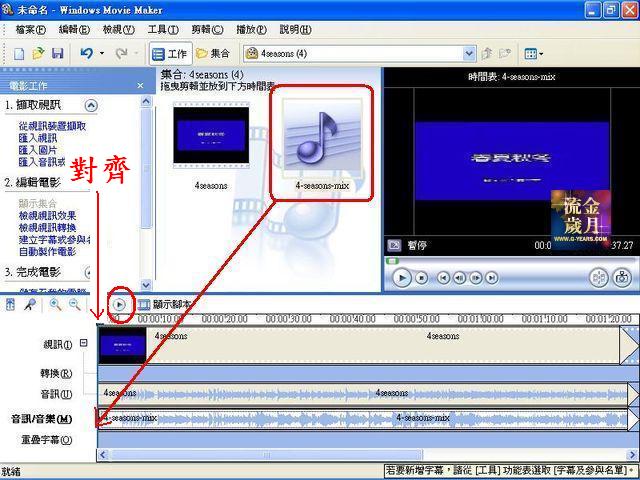Viewport: 640px width, 480px height.
Task: Step to the previous frame
Action: pyautogui.click(x=460, y=278)
